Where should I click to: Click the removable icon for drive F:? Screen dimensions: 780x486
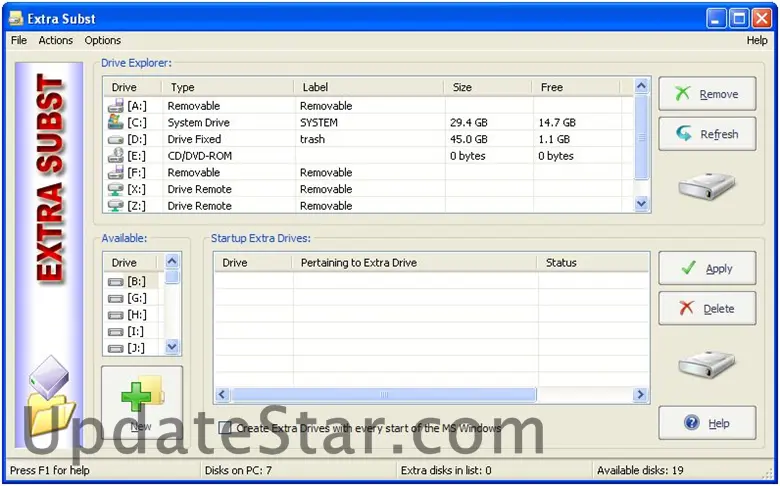coord(115,172)
